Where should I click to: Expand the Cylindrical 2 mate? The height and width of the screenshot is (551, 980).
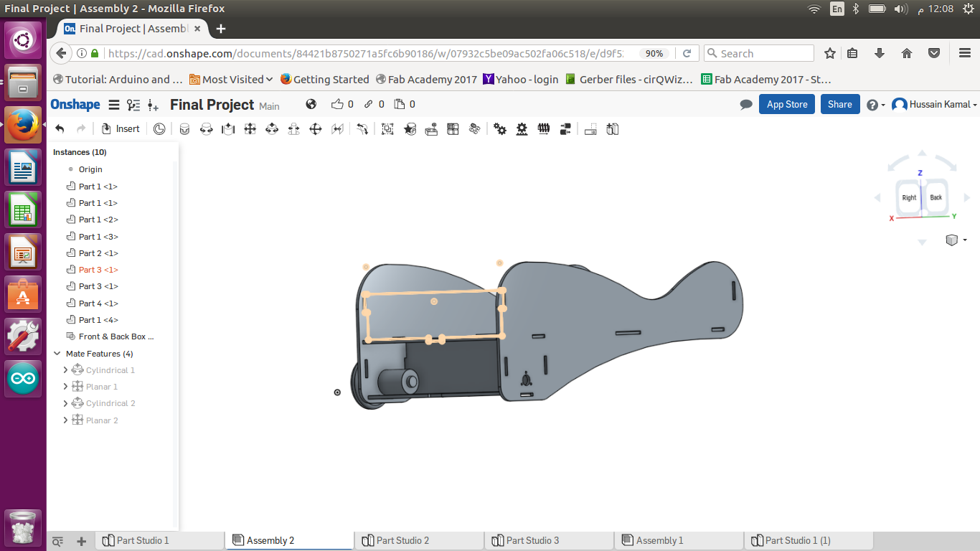click(65, 403)
